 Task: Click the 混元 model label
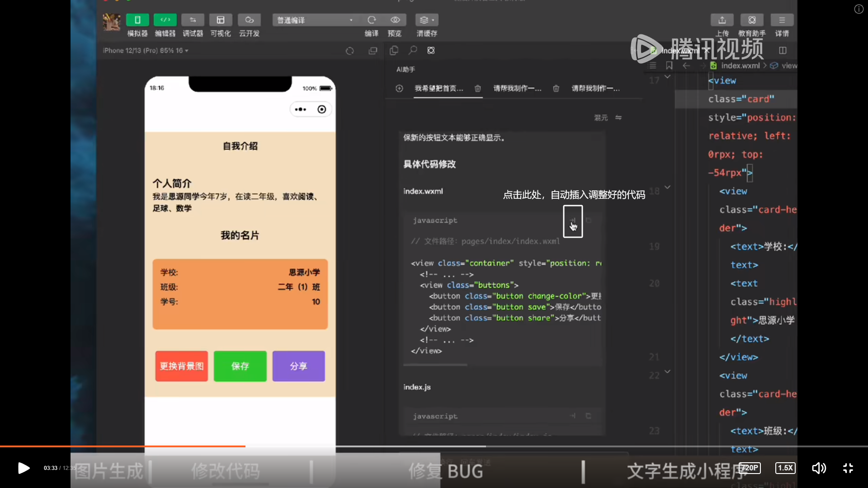click(x=601, y=117)
